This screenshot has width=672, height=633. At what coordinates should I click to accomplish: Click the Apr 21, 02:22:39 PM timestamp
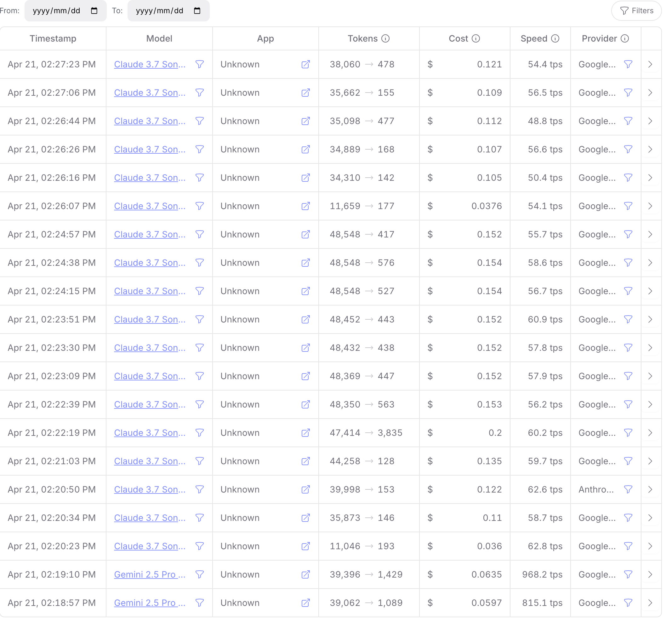tap(52, 404)
